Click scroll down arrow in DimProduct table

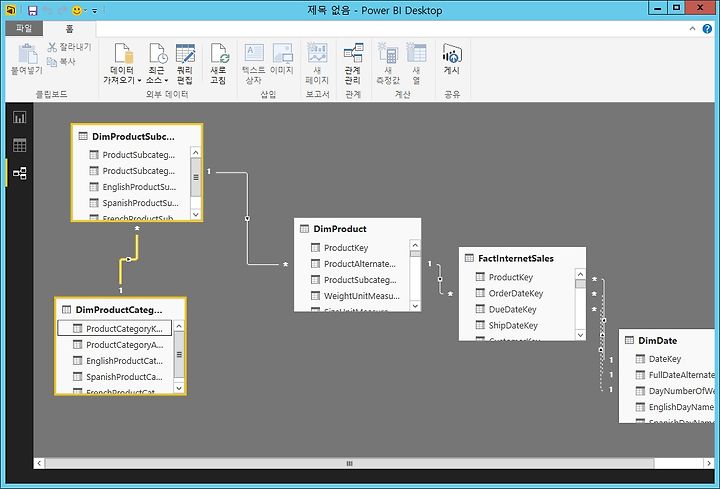415,306
